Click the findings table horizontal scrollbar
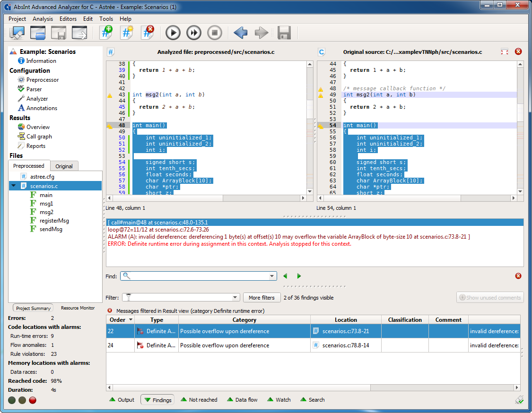The image size is (532, 413). click(x=313, y=387)
